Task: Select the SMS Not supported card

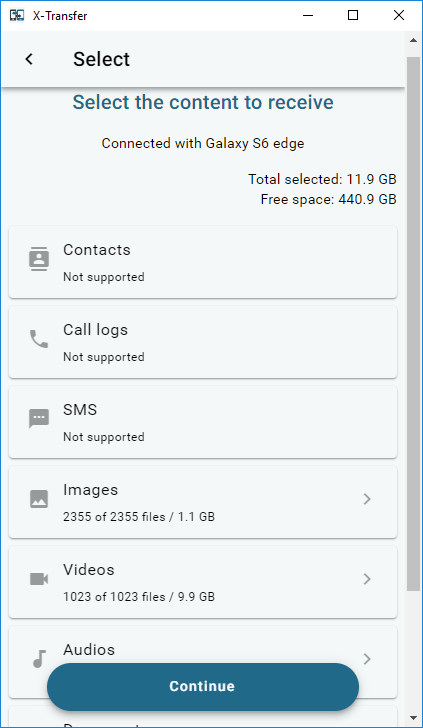Action: pyautogui.click(x=203, y=422)
